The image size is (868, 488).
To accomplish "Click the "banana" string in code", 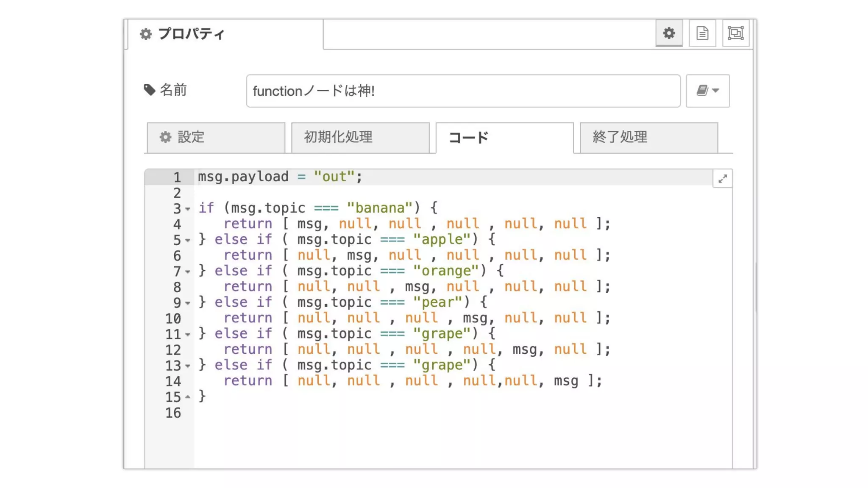I will click(379, 208).
